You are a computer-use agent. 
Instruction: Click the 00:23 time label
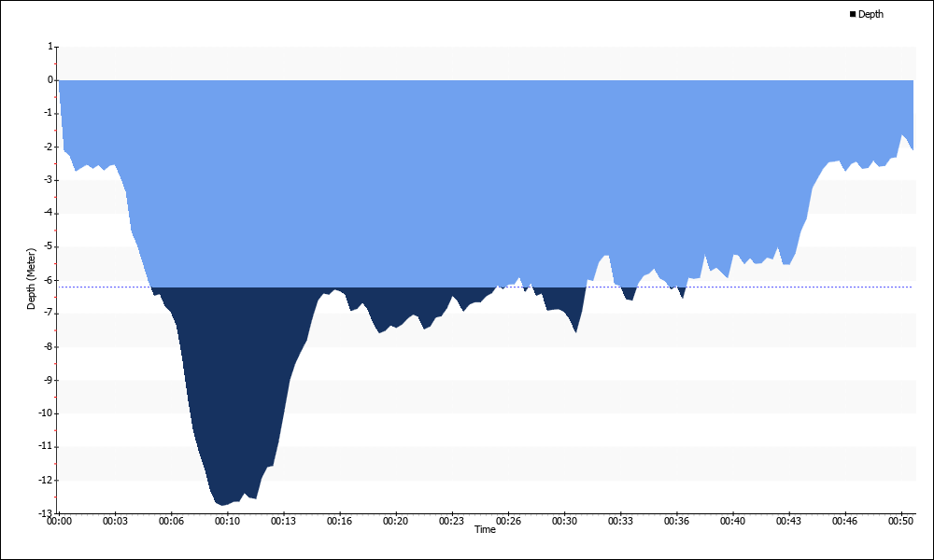451,521
